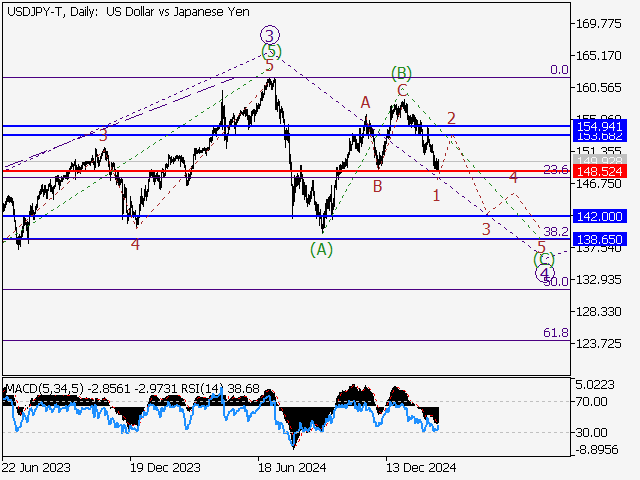
Task: Click the 13 Dec 2024 date marker
Action: coord(421,467)
